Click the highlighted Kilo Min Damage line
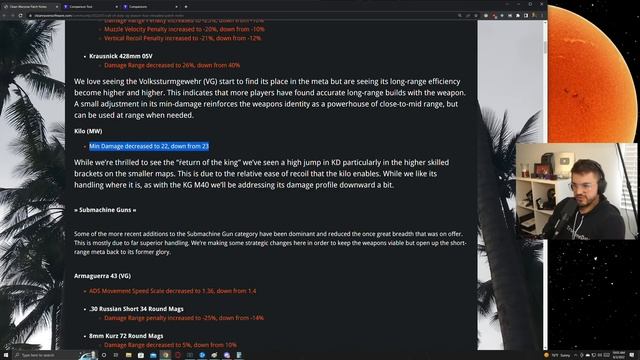Screen dimensions: 640x360 149,146
